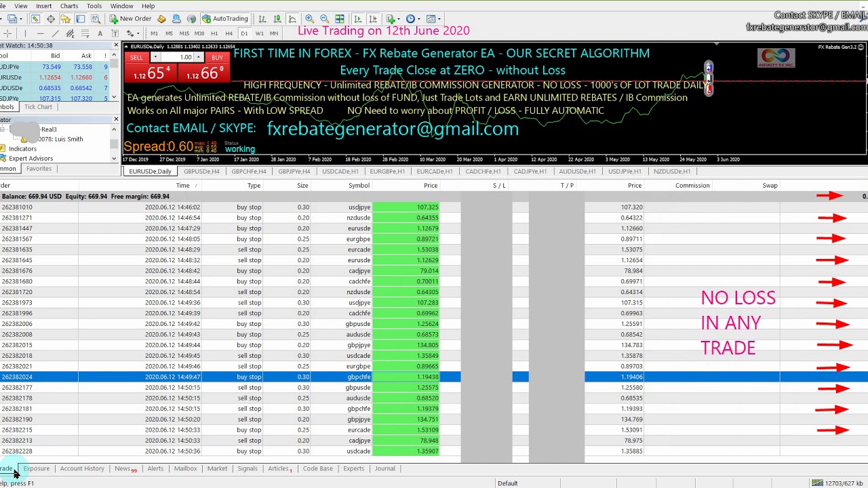
Task: Open the Tick Chart tab
Action: point(38,107)
